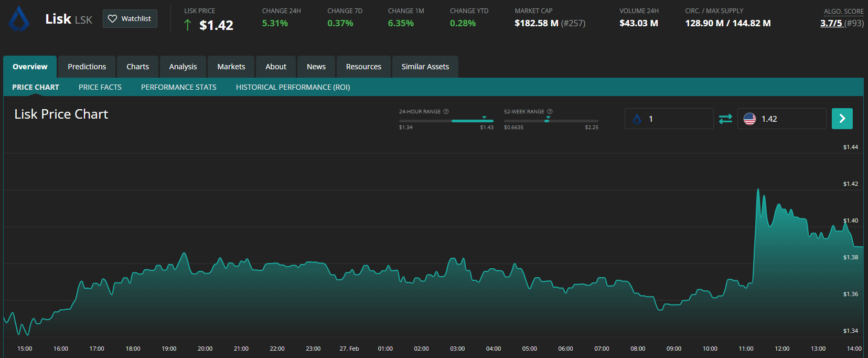The width and height of the screenshot is (868, 358).
Task: Switch to the Markets tab
Action: [231, 67]
